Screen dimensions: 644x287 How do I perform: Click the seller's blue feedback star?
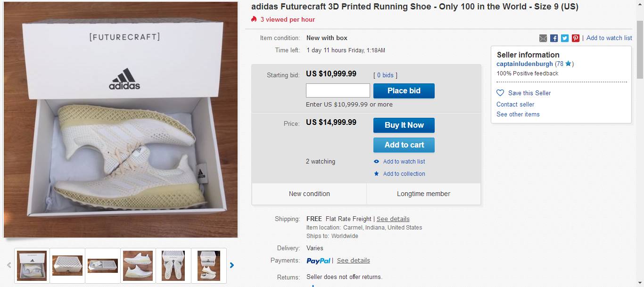coord(568,64)
